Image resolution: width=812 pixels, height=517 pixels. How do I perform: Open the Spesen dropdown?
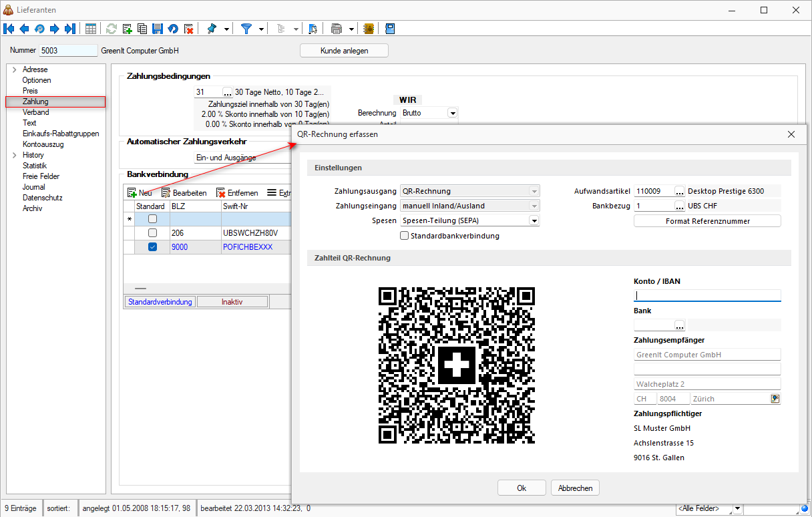pos(534,220)
